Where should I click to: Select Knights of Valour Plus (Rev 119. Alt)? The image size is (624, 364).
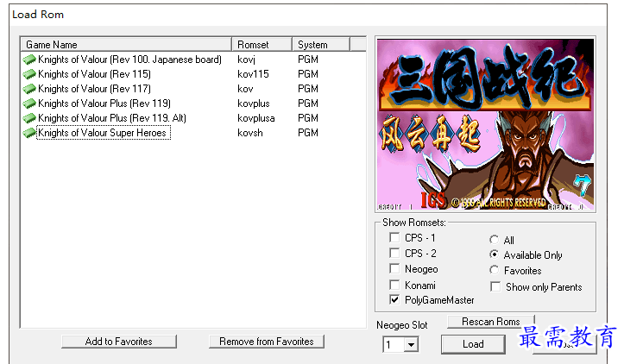click(112, 118)
